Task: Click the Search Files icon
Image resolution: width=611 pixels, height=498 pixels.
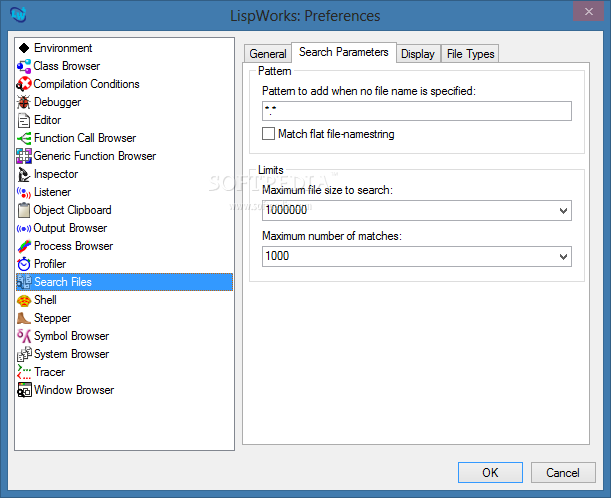Action: (24, 282)
